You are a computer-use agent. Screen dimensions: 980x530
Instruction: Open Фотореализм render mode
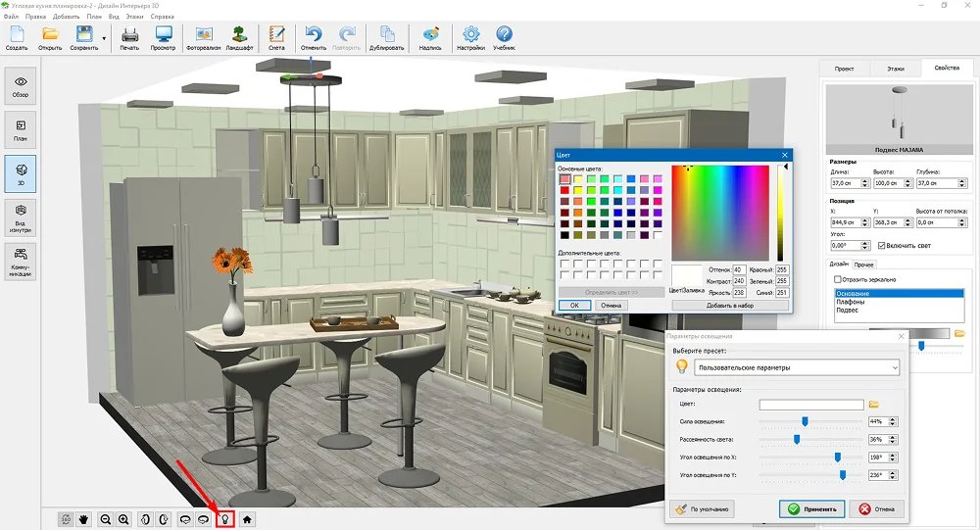205,37
